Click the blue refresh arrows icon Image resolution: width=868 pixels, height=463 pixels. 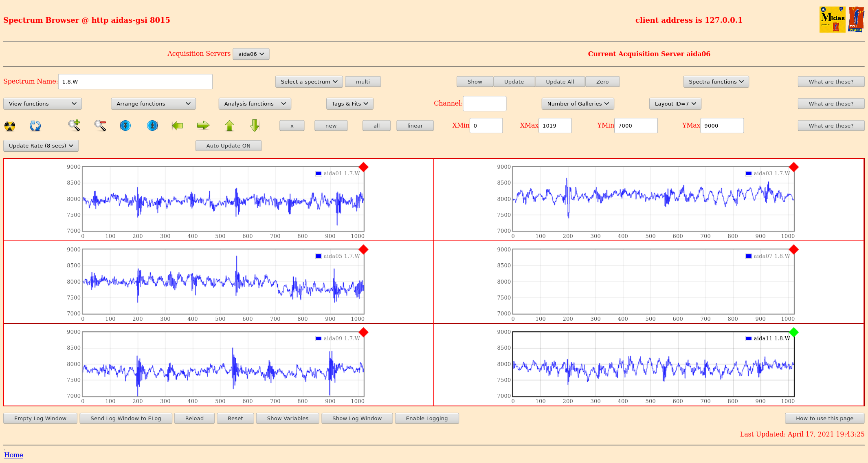click(35, 126)
